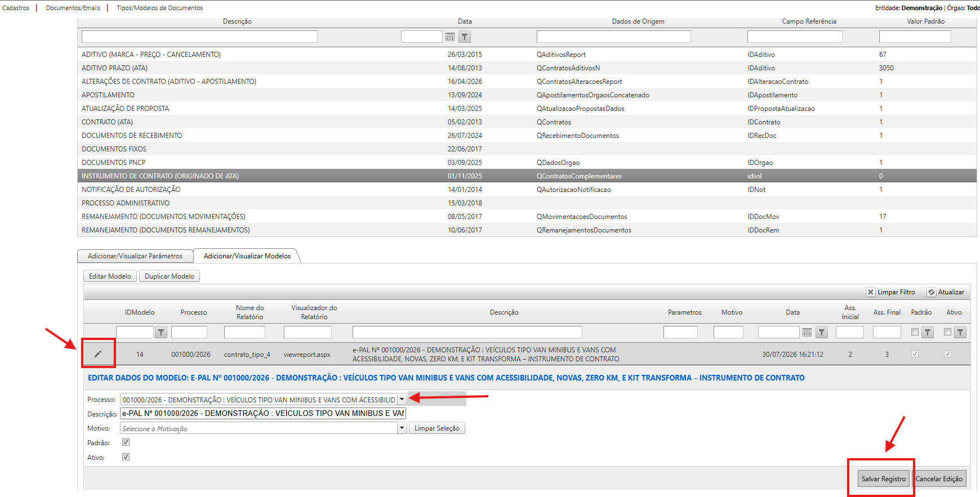Click Cancelar Edição button

(x=939, y=479)
